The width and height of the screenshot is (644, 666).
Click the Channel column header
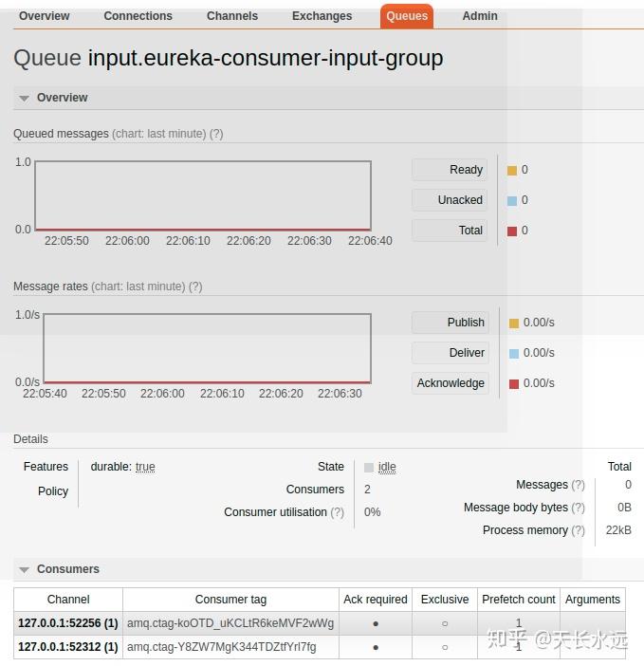68,600
